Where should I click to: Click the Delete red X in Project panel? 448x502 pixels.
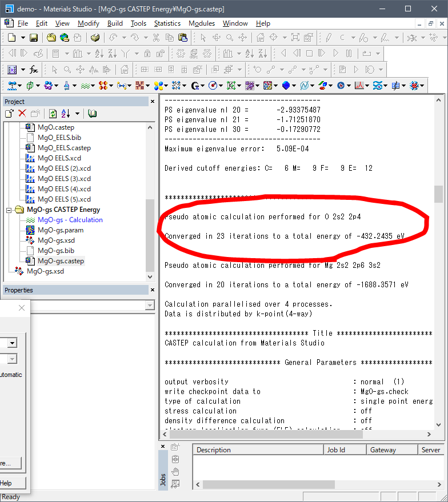click(22, 113)
